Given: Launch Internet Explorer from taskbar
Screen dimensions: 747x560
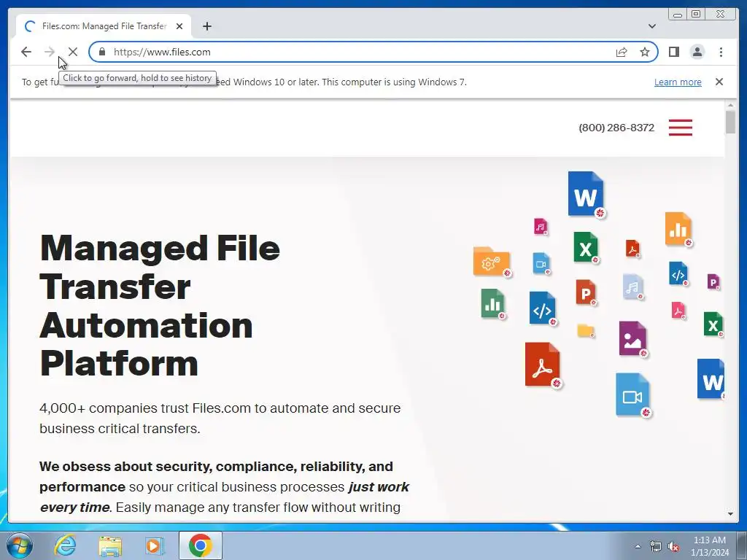Looking at the screenshot, I should [65, 545].
